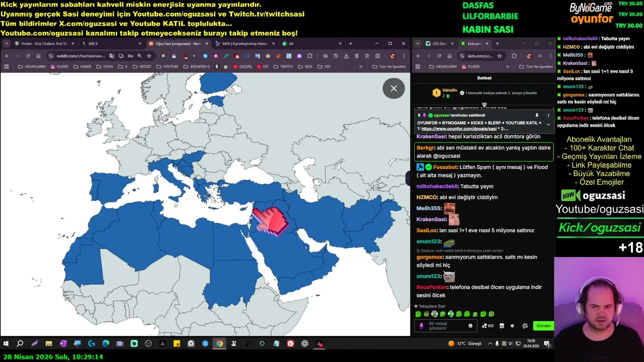644x362 pixels.
Task: Open Chrome from the taskbar
Action: coord(219,344)
